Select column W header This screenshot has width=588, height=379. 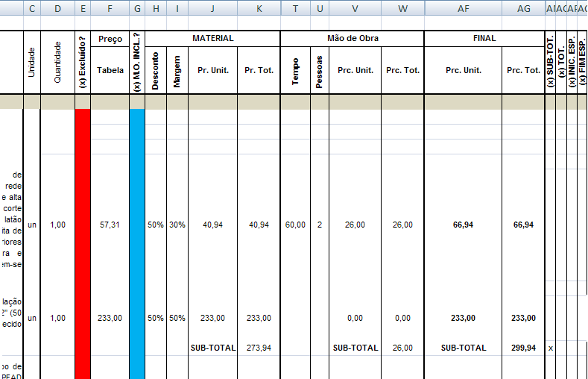pyautogui.click(x=402, y=8)
